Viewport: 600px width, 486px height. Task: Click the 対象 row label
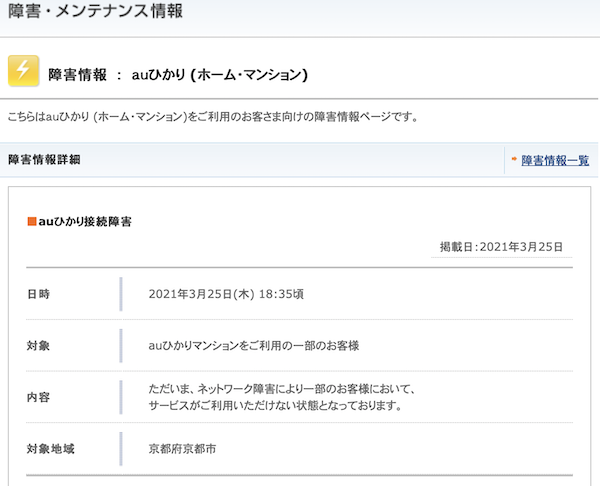38,346
